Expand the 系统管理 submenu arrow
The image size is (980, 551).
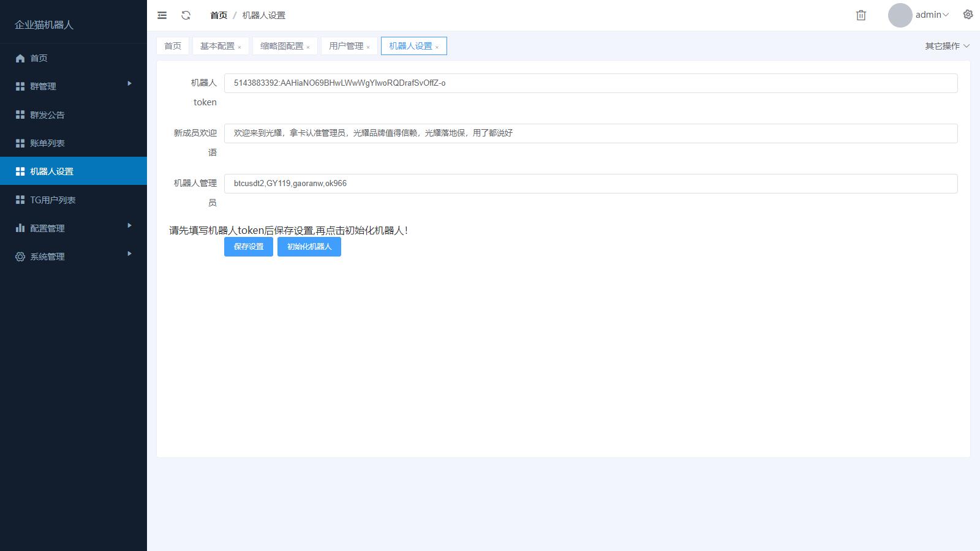tap(129, 253)
